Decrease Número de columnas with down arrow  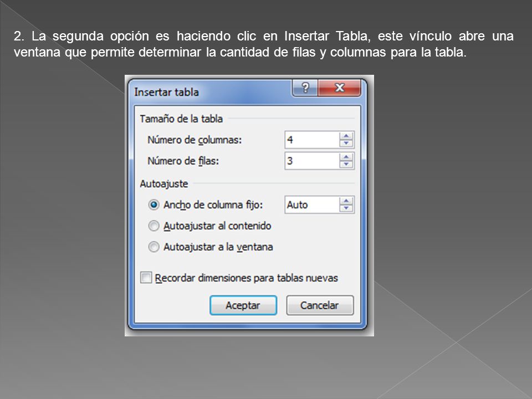(x=346, y=144)
